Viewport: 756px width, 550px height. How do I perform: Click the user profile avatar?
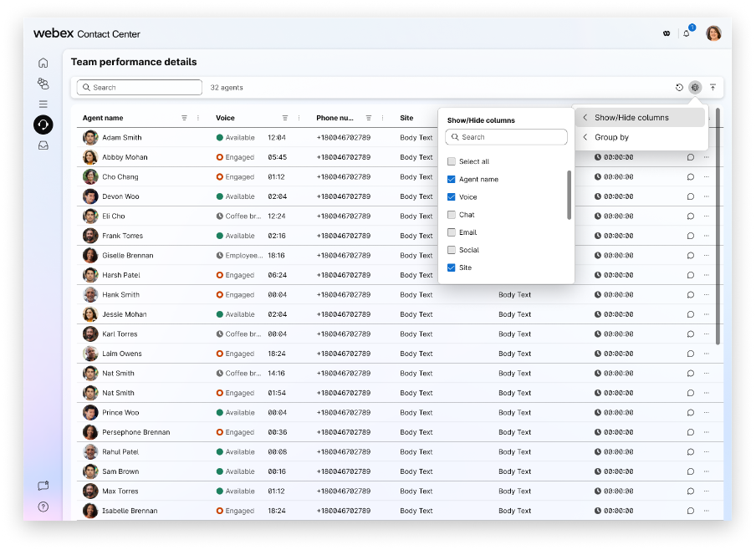(x=713, y=33)
